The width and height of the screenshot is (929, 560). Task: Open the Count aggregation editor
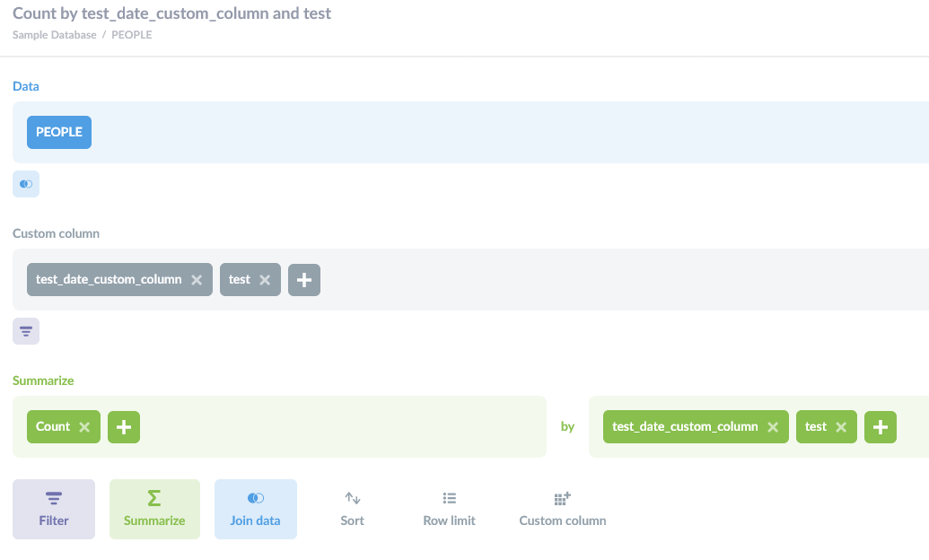pyautogui.click(x=52, y=426)
